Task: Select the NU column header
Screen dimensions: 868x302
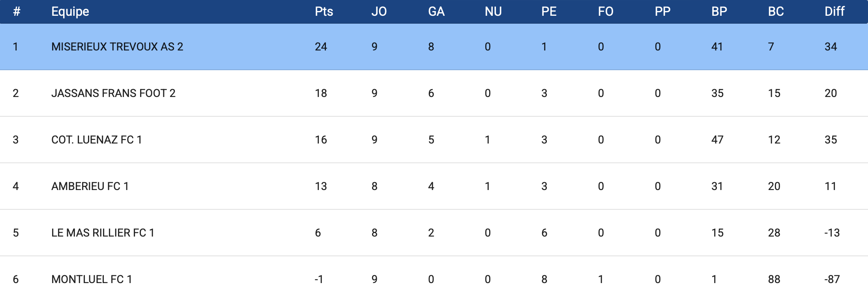Action: pyautogui.click(x=493, y=11)
